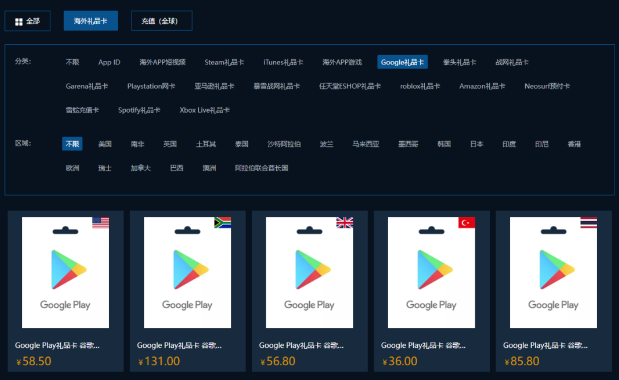Viewport: 619px width, 380px height.
Task: Open the Google Play card image priced ¥131.00
Action: point(188,272)
